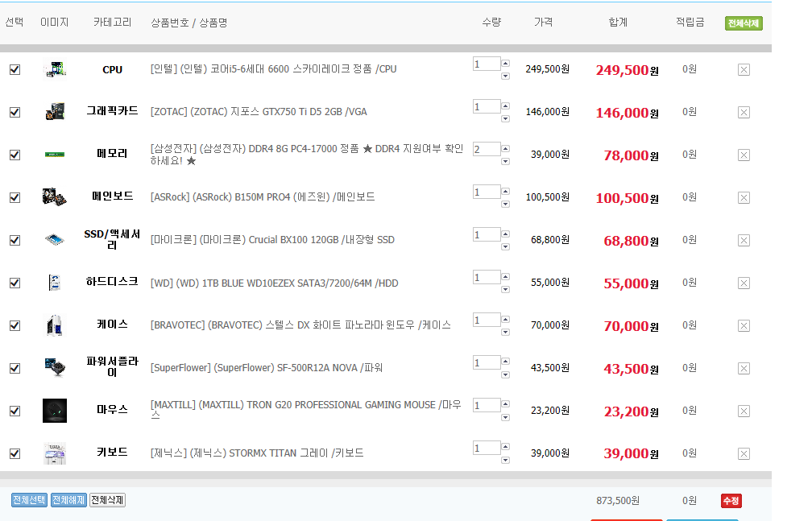This screenshot has height=521, width=812.
Task: Deselect the MAXTILL gaming mouse checkbox
Action: (14, 411)
